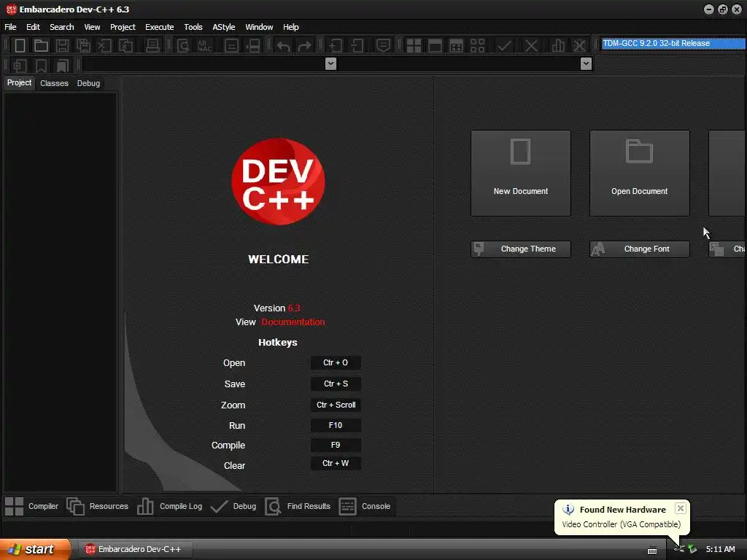Open the Help menu
747x560 pixels.
coord(290,27)
